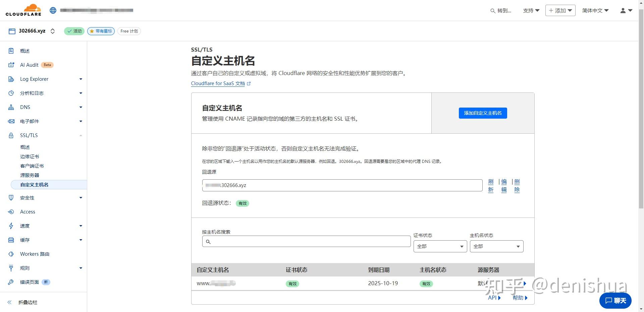The width and height of the screenshot is (644, 312).
Task: Click the 添加自定义主机名 button
Action: pyautogui.click(x=482, y=113)
